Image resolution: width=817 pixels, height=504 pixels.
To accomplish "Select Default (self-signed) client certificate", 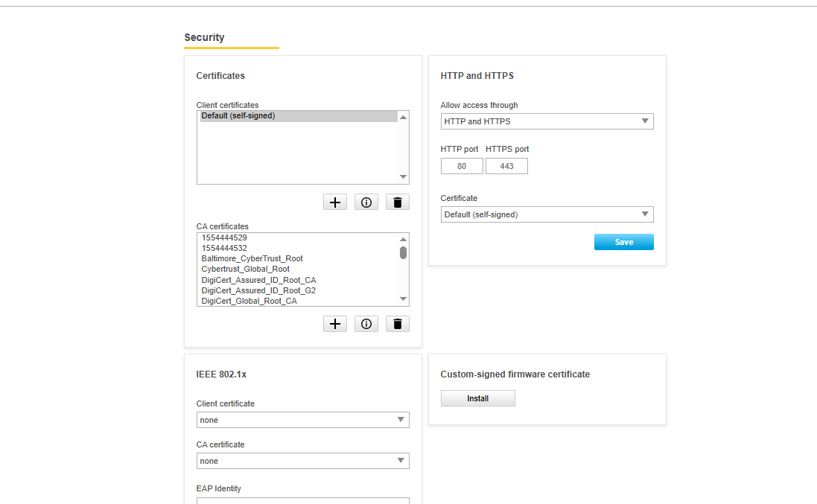I will 298,116.
